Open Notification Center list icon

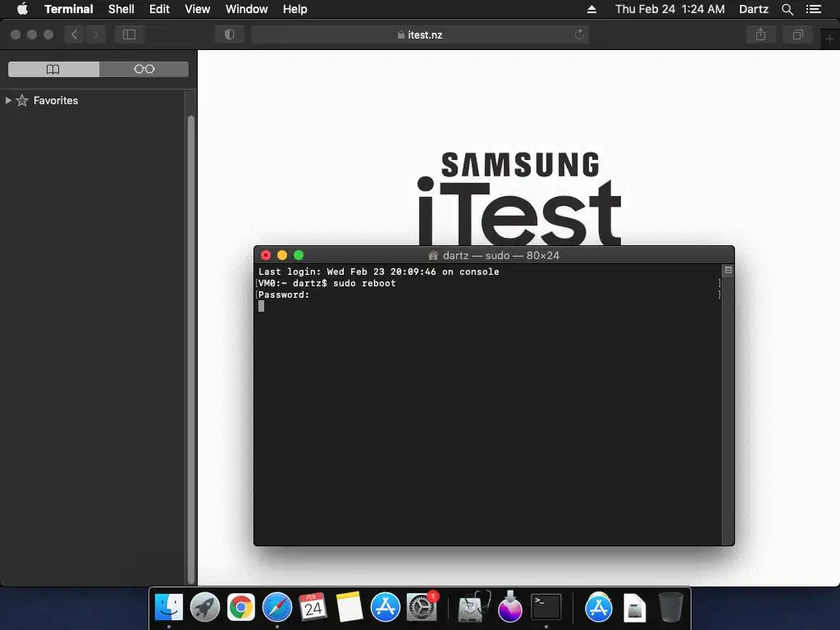click(813, 9)
